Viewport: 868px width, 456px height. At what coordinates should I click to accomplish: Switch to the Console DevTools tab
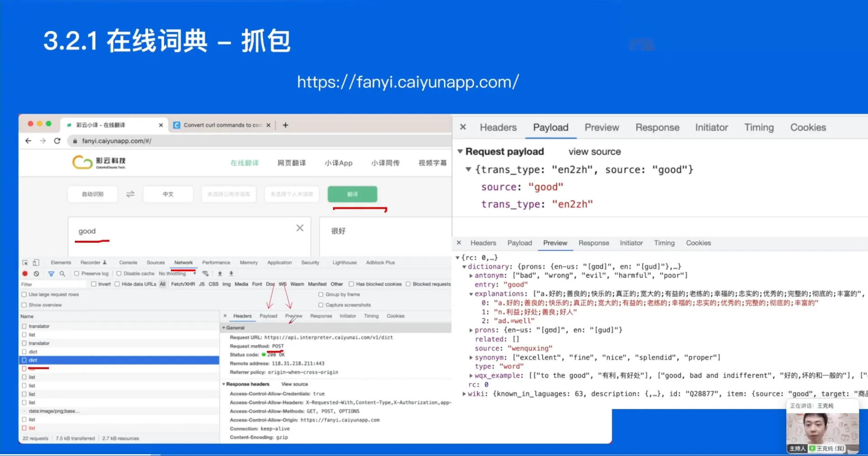tap(128, 263)
